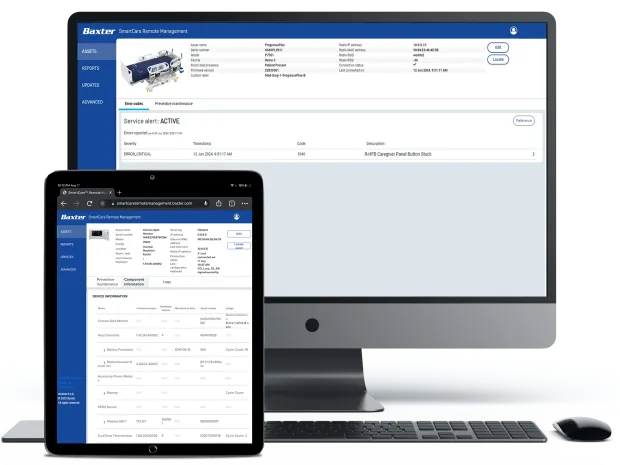Switch to Error codes tab on the monitor
Viewport: 620px width, 465px height.
(x=134, y=104)
